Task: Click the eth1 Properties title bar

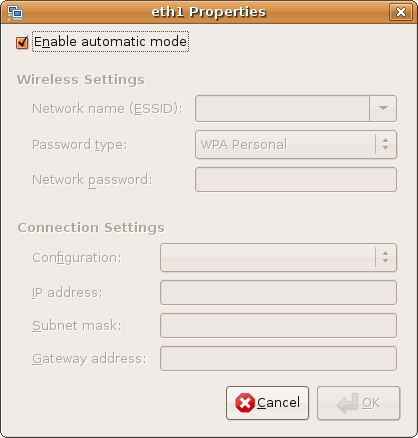Action: tap(209, 12)
